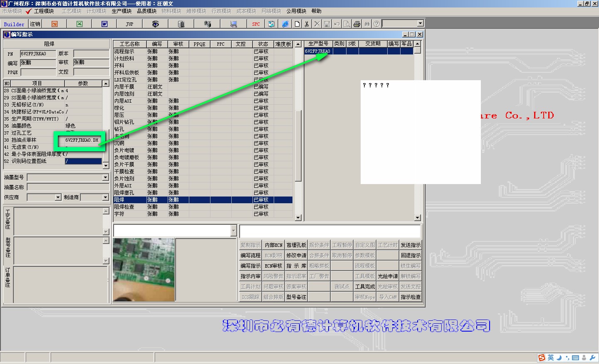
Task: Open the 帮助 menu
Action: tap(316, 11)
